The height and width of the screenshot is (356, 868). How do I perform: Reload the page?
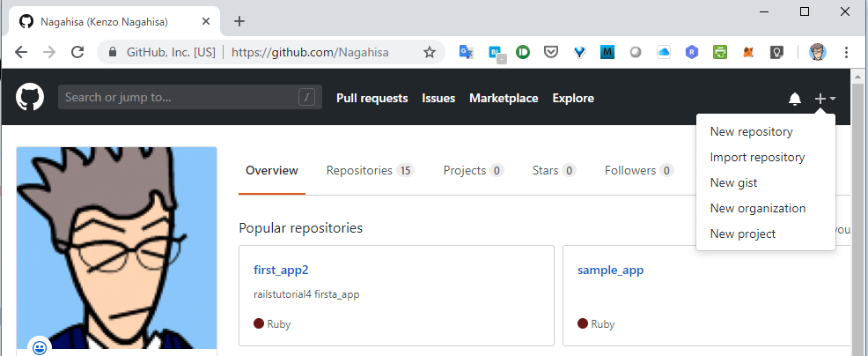pyautogui.click(x=77, y=53)
